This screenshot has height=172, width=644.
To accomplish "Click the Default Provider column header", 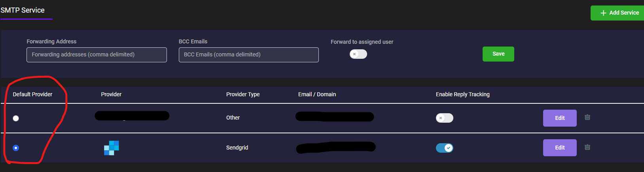I will 32,94.
